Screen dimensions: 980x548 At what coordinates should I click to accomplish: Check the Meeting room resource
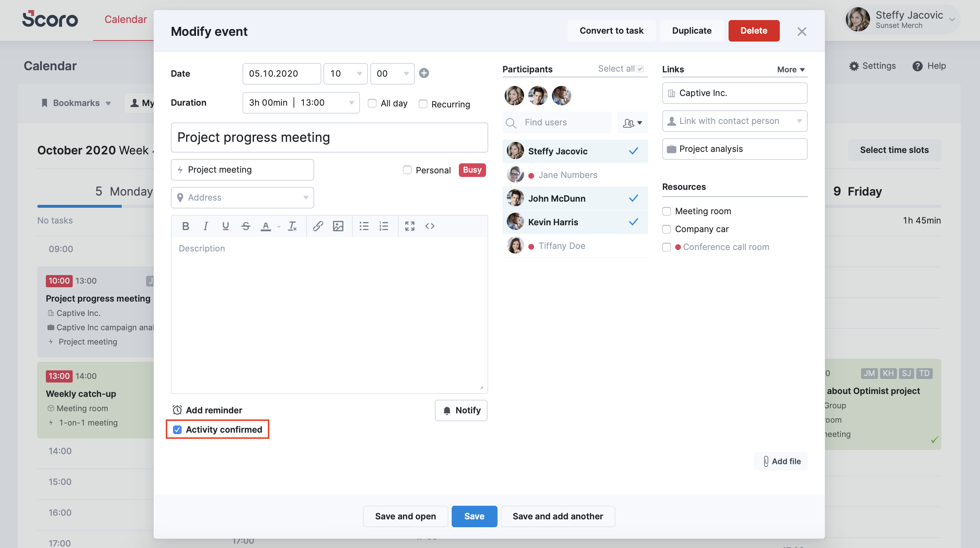tap(666, 211)
